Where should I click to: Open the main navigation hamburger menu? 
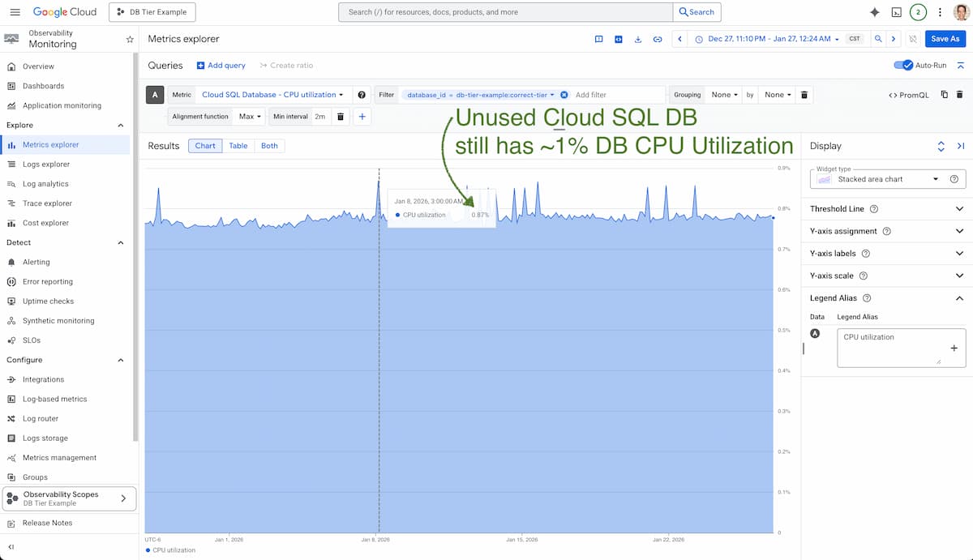15,12
